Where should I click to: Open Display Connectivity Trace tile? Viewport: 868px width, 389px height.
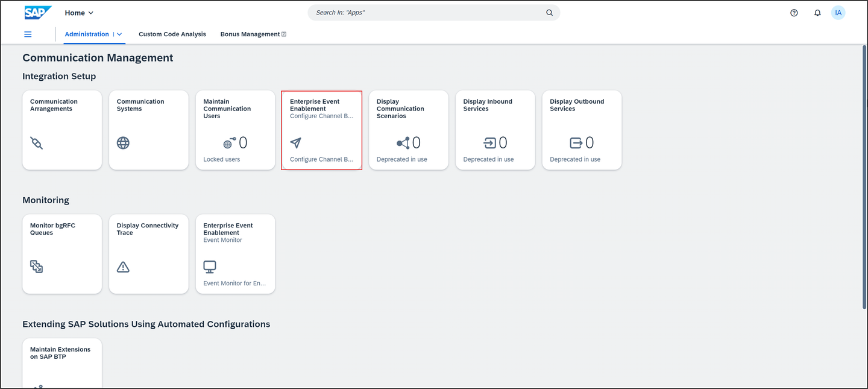click(x=149, y=254)
